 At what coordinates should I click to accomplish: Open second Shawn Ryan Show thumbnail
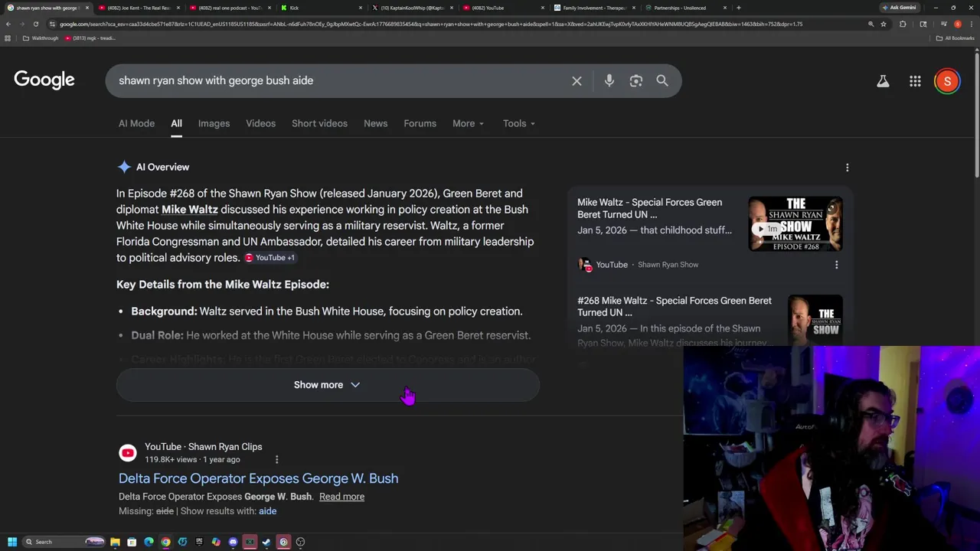tap(815, 321)
